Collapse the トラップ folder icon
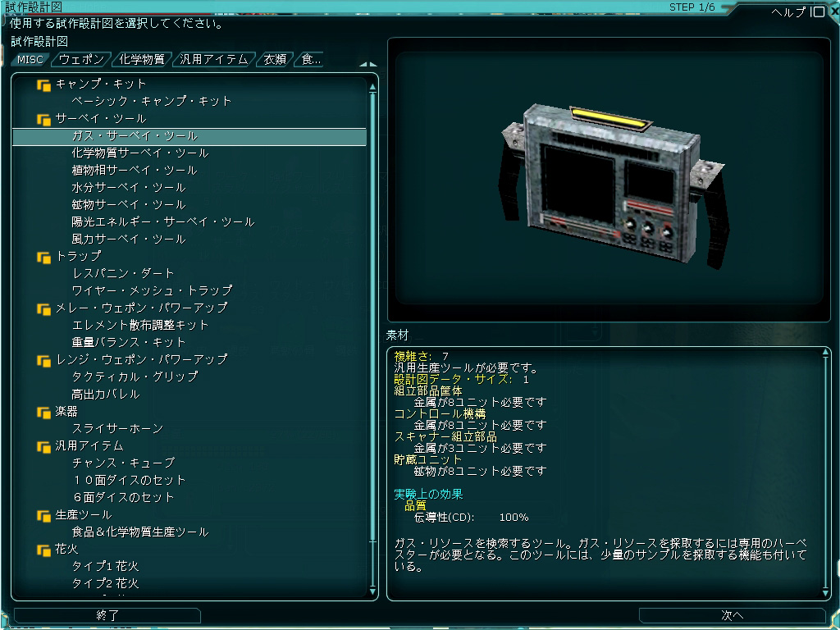This screenshot has width=840, height=630. [x=43, y=257]
